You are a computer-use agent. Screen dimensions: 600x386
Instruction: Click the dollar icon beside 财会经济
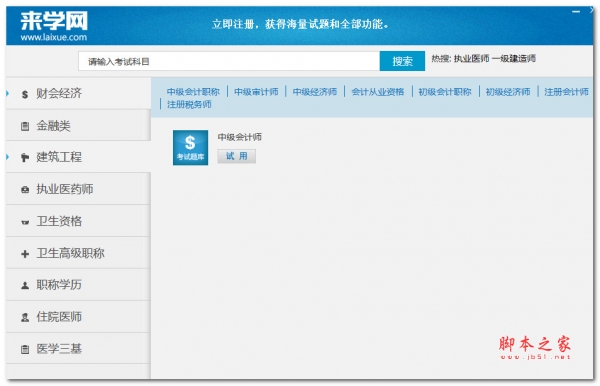coord(25,94)
